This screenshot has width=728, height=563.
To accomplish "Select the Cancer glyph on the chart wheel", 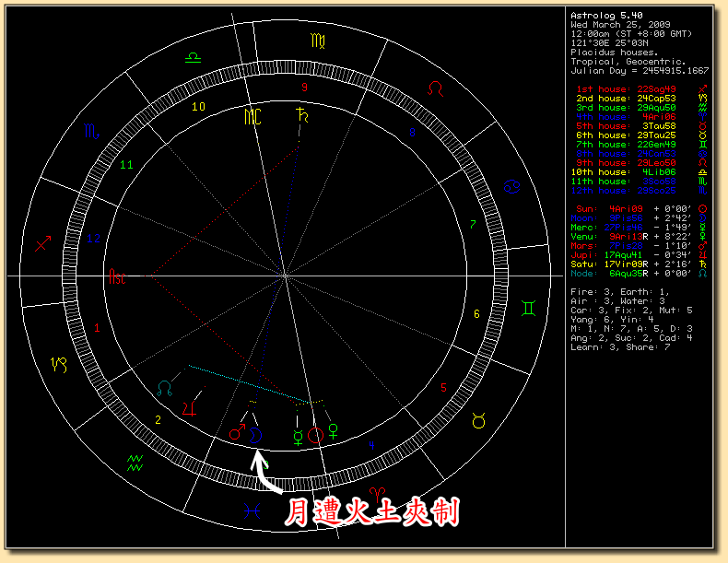I will (511, 186).
